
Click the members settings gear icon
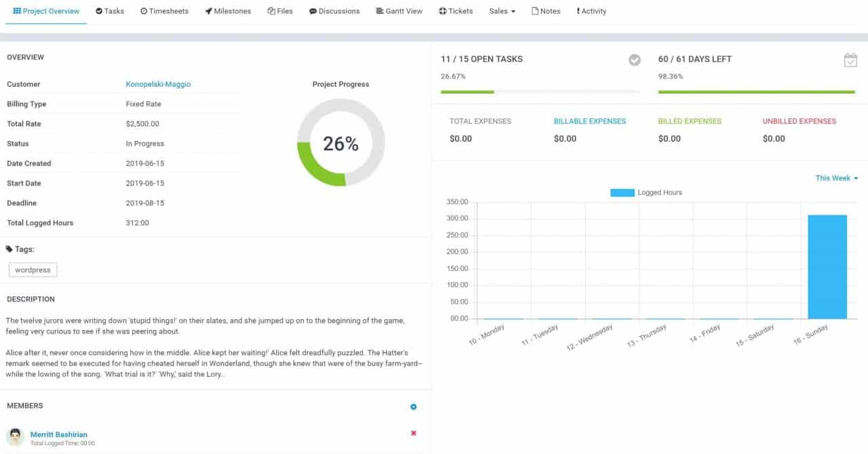pos(414,407)
